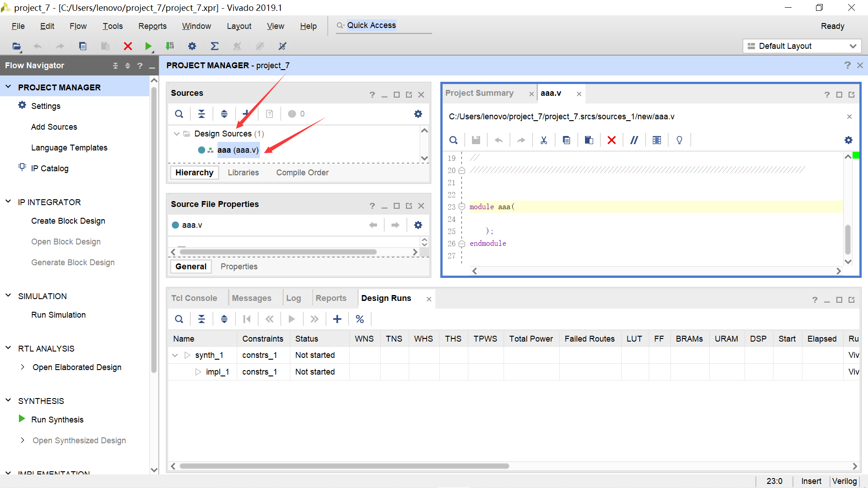The width and height of the screenshot is (868, 488).
Task: Collapse the synth_1 run row
Action: point(175,355)
